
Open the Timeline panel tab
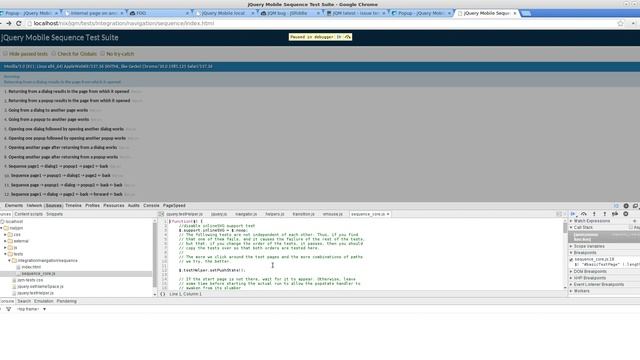coord(73,206)
